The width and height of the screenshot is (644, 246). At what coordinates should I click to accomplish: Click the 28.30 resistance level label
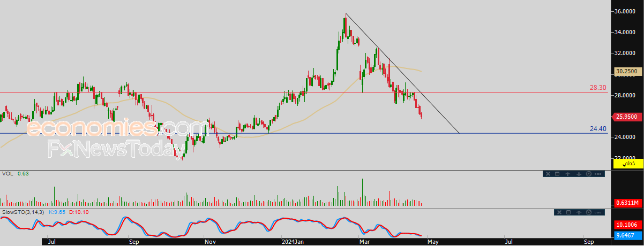[x=598, y=87]
